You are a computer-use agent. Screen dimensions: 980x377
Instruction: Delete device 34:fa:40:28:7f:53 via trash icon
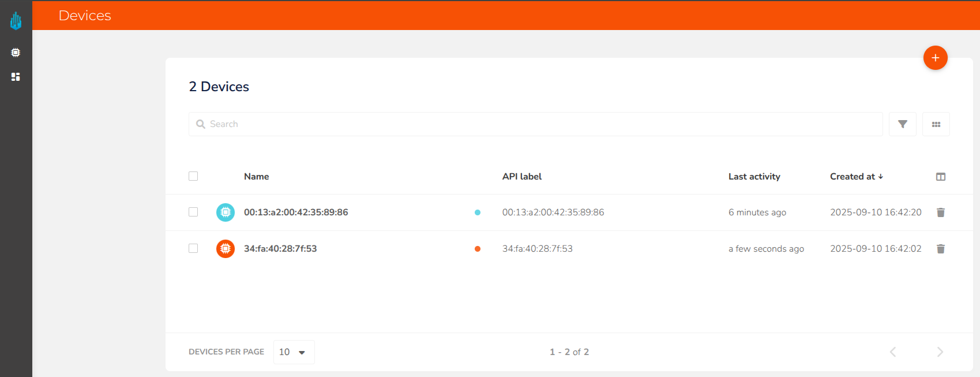tap(940, 249)
